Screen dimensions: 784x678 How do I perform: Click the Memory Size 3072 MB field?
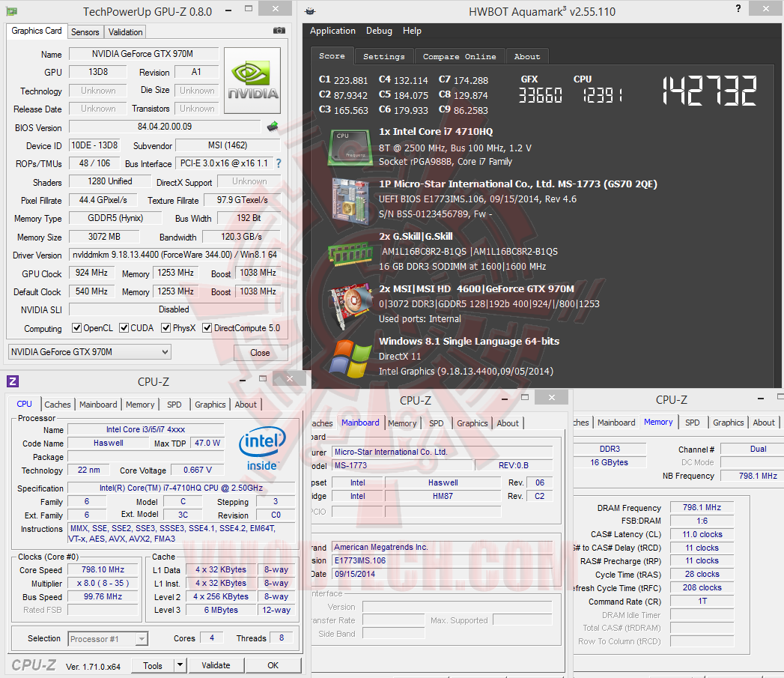[x=104, y=237]
